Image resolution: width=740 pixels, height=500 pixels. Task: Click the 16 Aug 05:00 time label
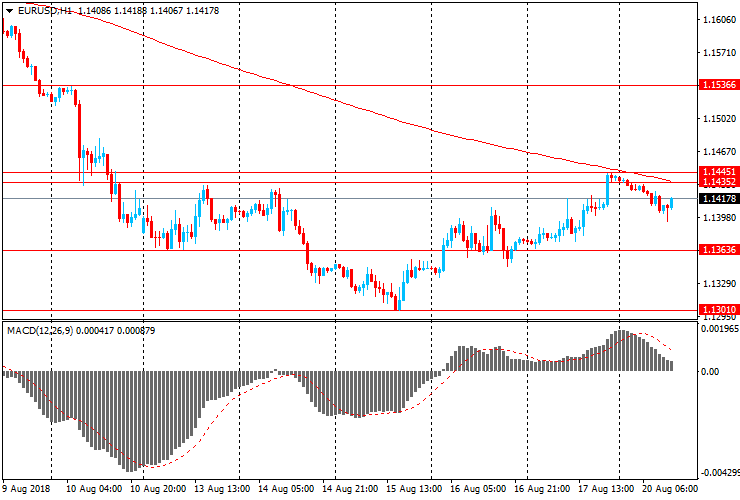coord(478,489)
